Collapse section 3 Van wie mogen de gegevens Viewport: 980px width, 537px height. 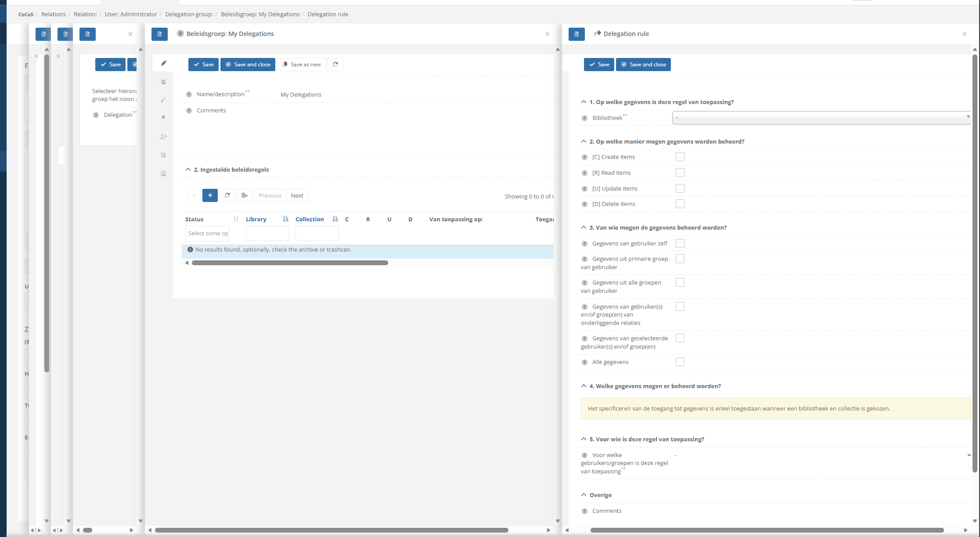click(584, 227)
